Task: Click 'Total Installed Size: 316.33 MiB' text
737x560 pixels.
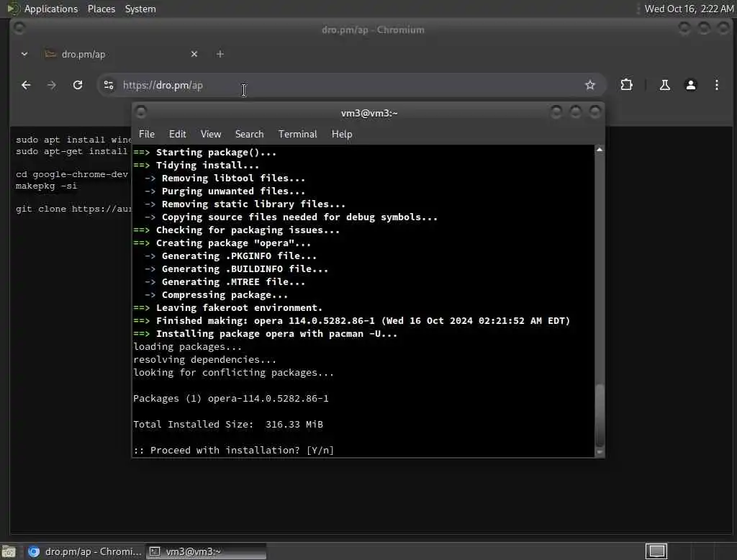Action: pyautogui.click(x=228, y=424)
